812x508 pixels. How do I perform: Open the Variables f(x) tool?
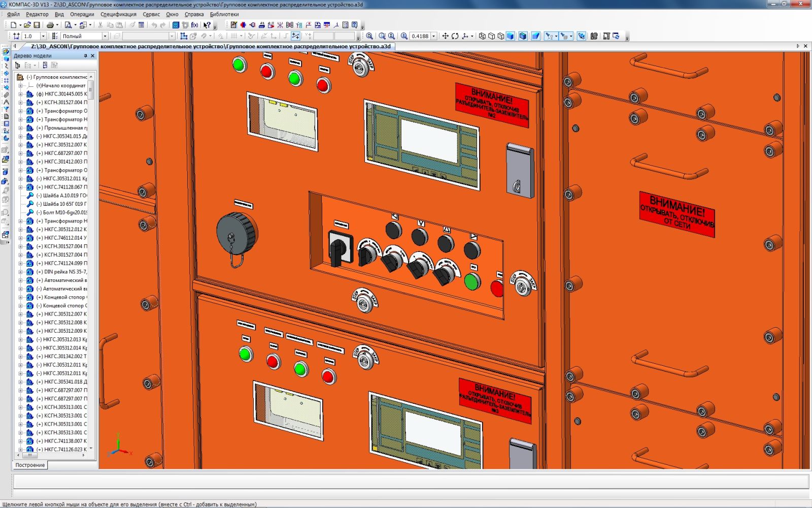point(194,25)
